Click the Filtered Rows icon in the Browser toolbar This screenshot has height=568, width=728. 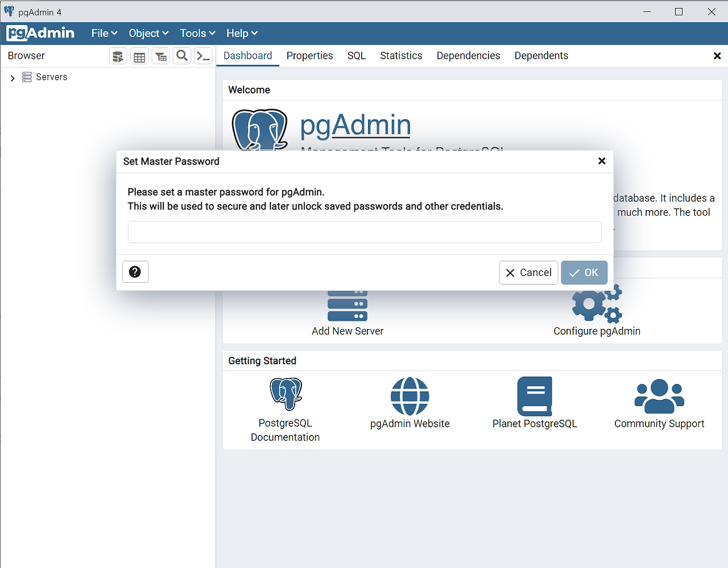pos(161,56)
